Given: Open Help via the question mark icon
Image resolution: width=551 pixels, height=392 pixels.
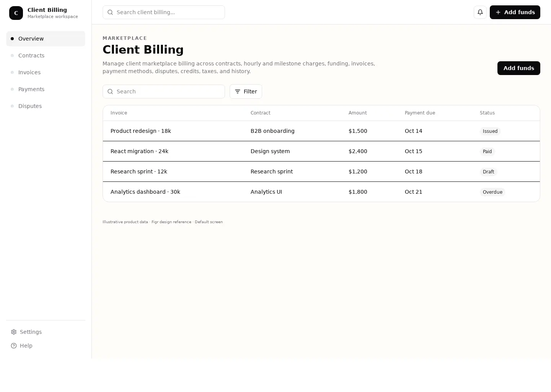Looking at the screenshot, I should [x=14, y=346].
